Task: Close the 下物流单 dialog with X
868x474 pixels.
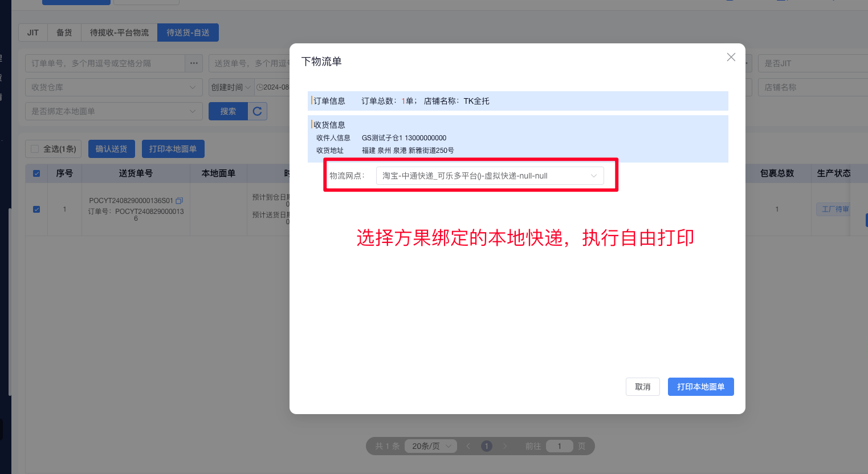Action: [x=731, y=57]
